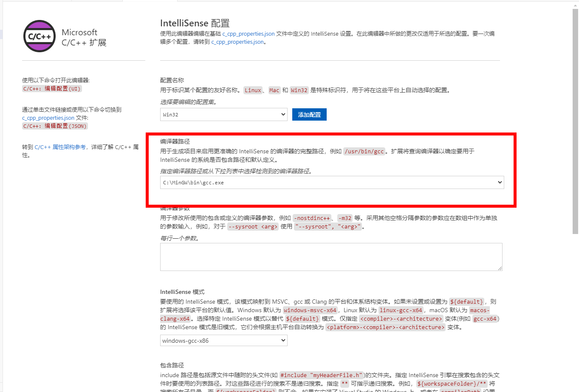Click the gcc-x64 example code text
579x392 pixels.
(485, 319)
